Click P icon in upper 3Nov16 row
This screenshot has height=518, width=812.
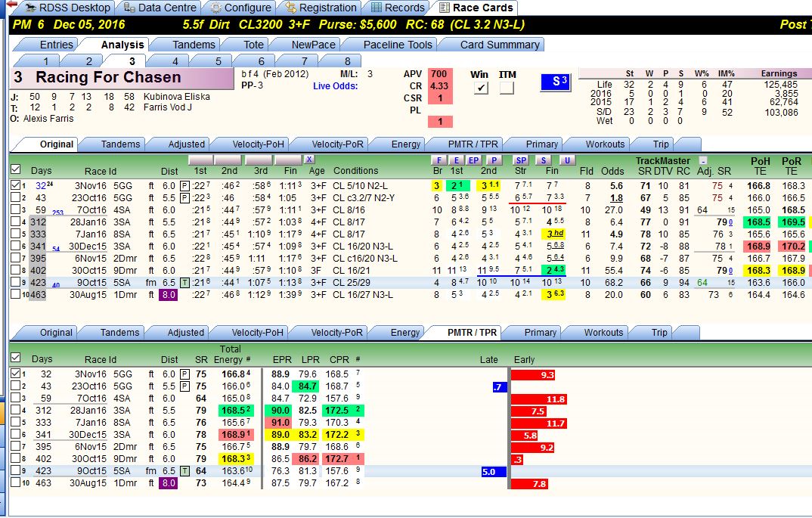[x=184, y=185]
